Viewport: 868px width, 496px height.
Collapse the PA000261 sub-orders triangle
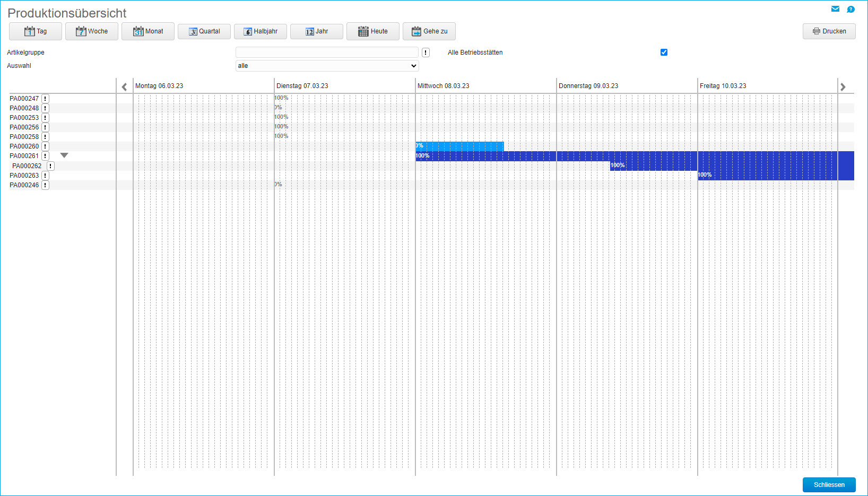coord(64,155)
